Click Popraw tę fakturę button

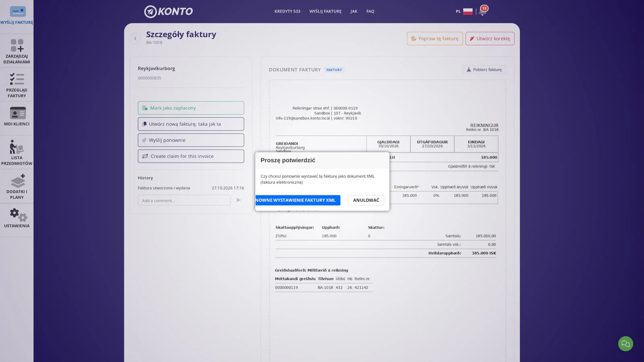435,39
